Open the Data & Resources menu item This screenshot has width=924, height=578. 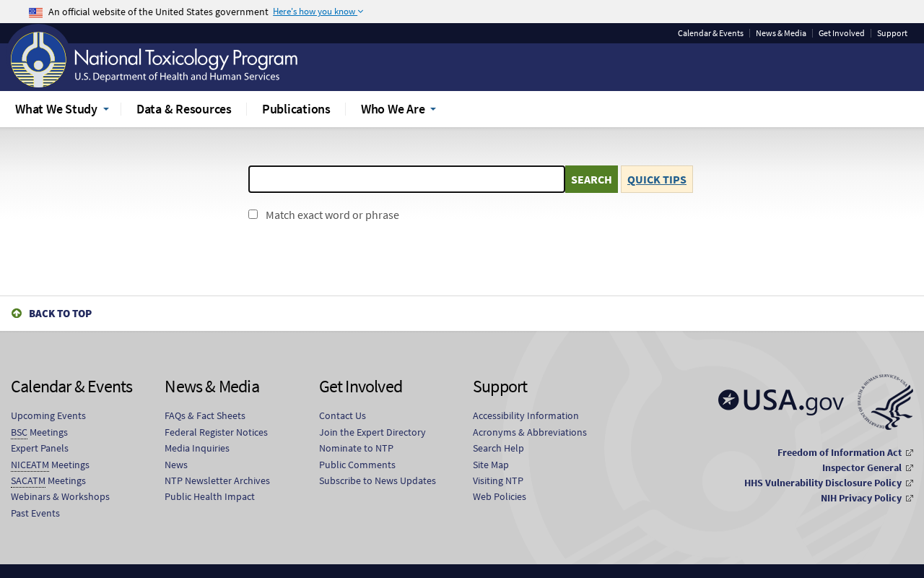[x=183, y=109]
